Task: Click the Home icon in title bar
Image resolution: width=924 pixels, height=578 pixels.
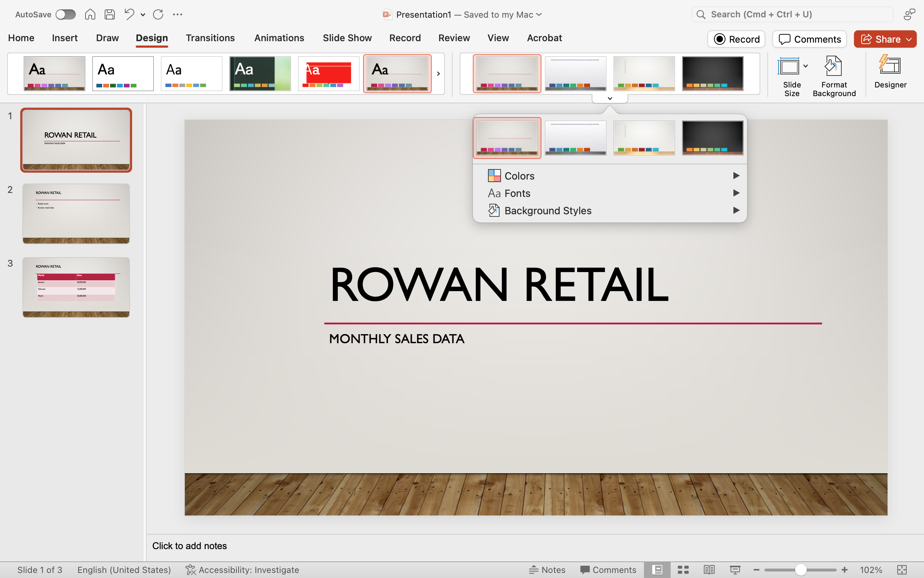Action: pyautogui.click(x=90, y=14)
